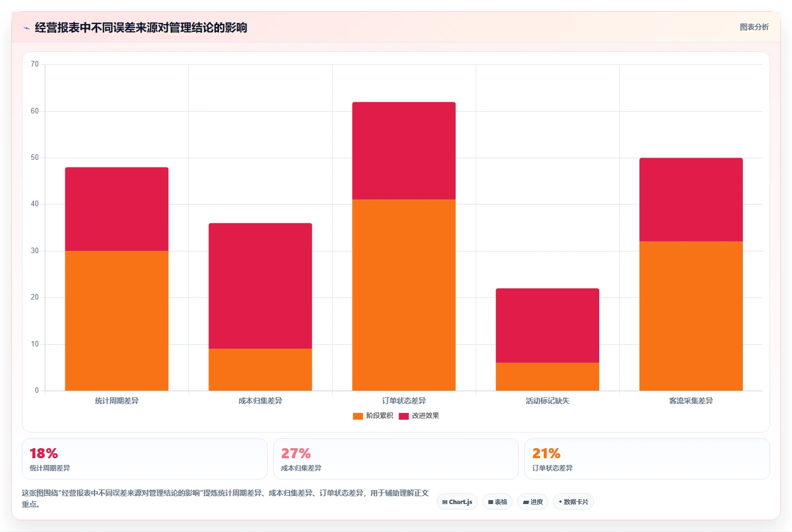Select the orange 客流采集差异 bar segment
The width and height of the screenshot is (792, 532).
click(x=691, y=316)
